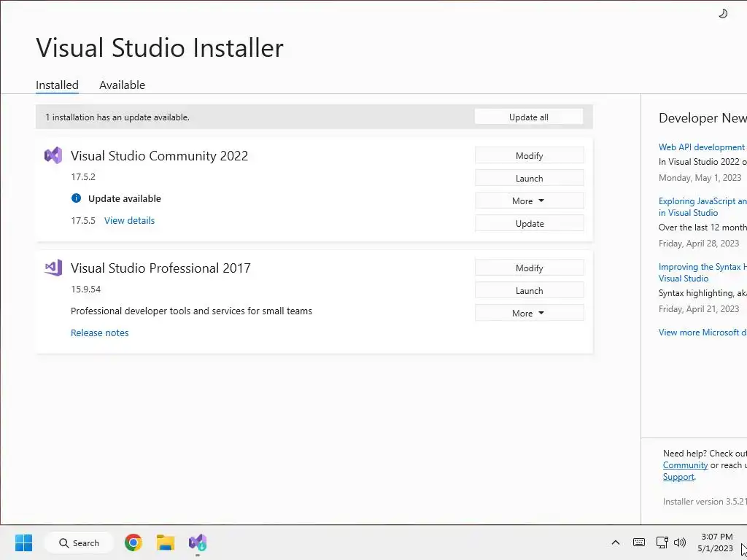
Task: Update Visual Studio Community 2022
Action: pos(530,223)
